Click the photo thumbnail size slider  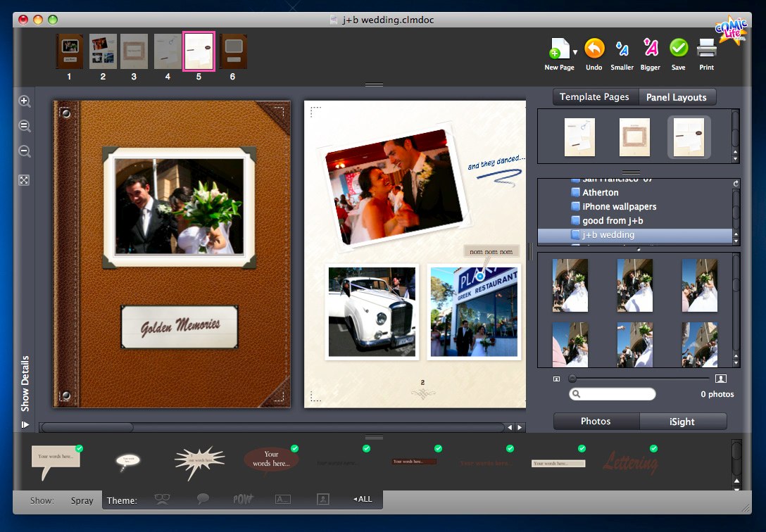(572, 379)
